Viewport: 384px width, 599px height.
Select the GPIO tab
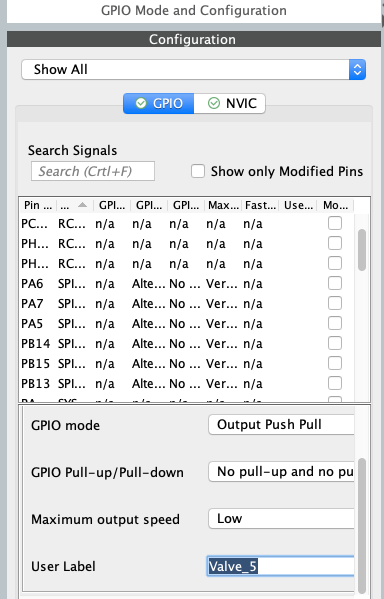[x=159, y=104]
